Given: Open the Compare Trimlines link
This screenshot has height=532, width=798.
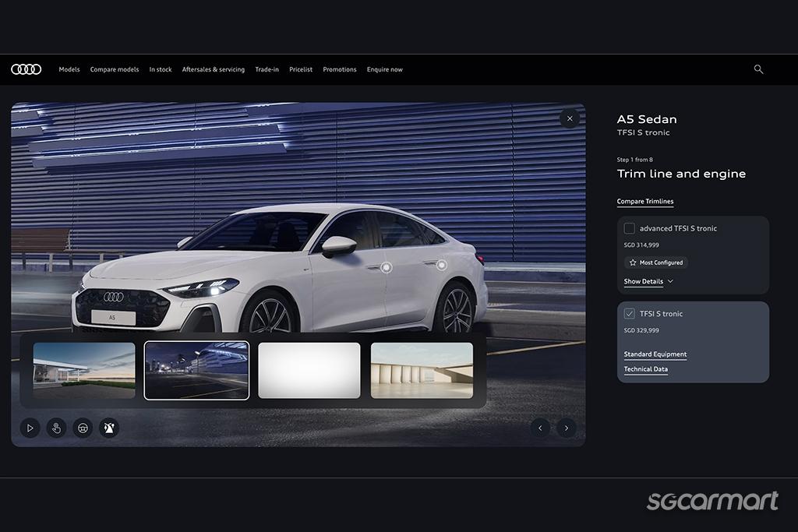Looking at the screenshot, I should click(645, 202).
